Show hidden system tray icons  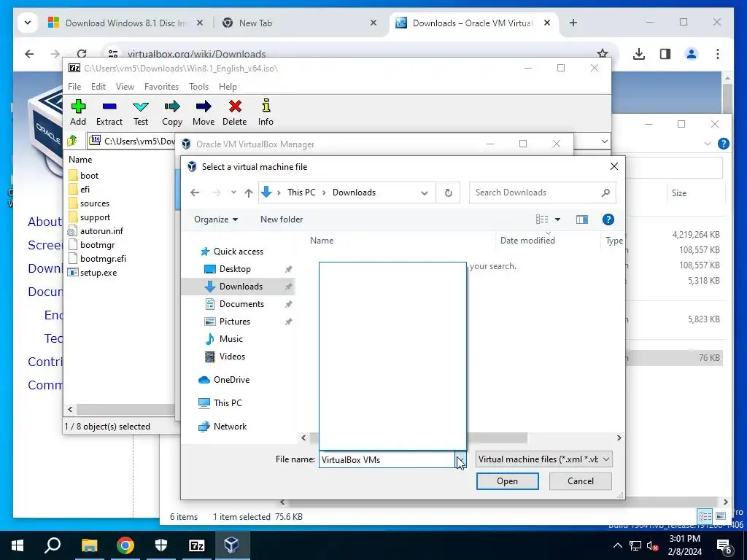[617, 545]
